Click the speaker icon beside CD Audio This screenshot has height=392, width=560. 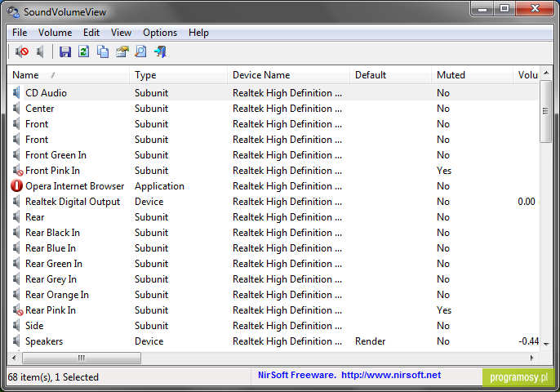tap(16, 93)
